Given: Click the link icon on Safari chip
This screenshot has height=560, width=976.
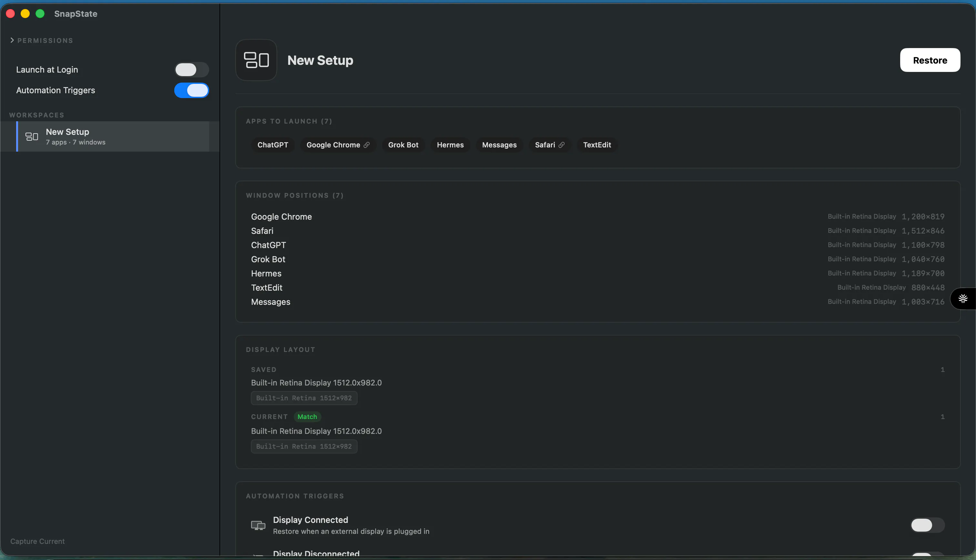Looking at the screenshot, I should [561, 145].
